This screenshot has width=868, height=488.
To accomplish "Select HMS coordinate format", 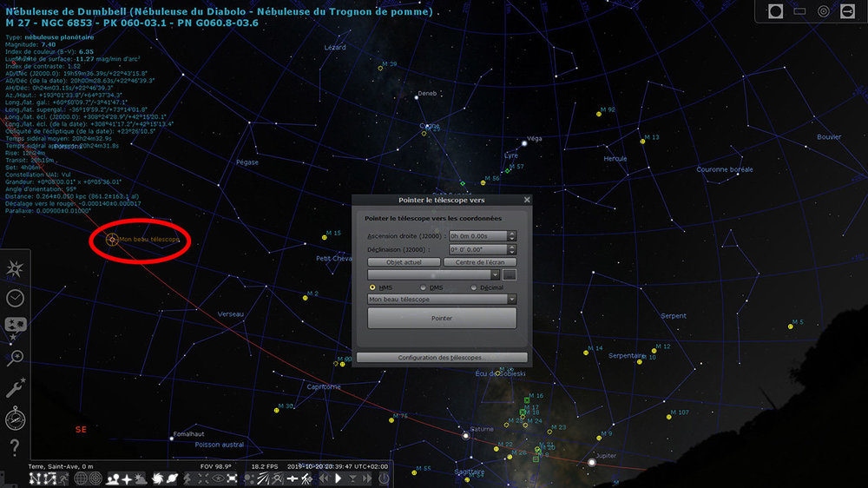I will point(372,287).
